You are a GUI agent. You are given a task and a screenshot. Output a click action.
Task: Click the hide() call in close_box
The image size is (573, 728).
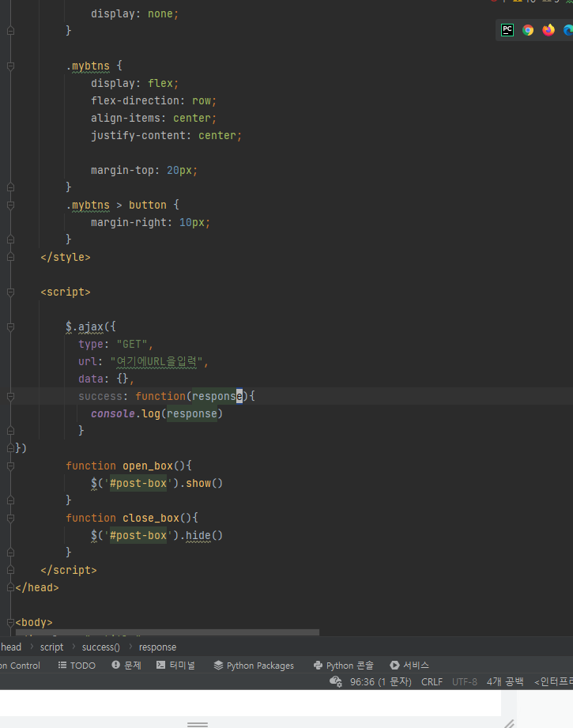pos(204,535)
